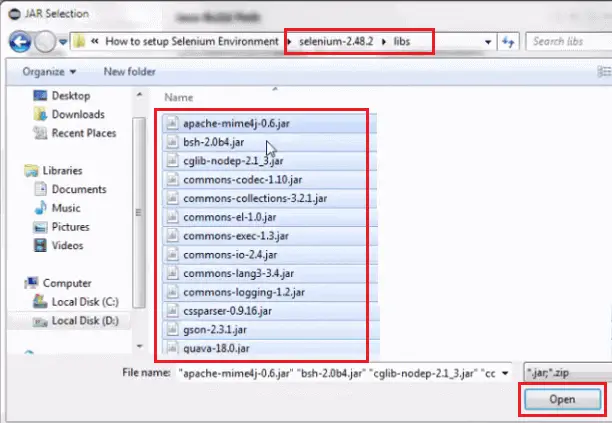Open the *.jar;*.zip file type dropdown
The height and width of the screenshot is (423, 612).
pos(568,373)
